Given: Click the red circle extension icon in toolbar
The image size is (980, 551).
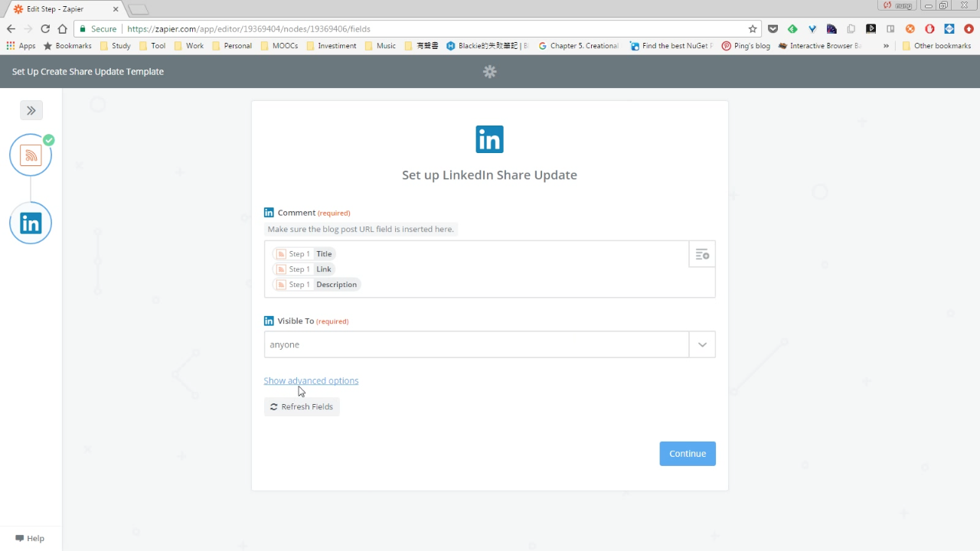Looking at the screenshot, I should (x=929, y=29).
